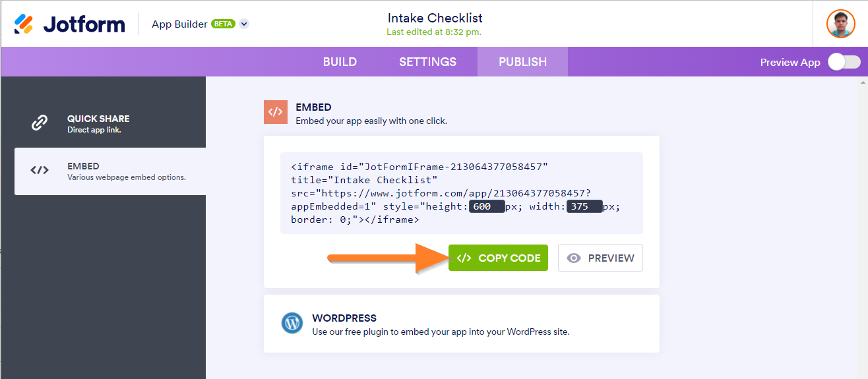Click the App Builder label
The width and height of the screenshot is (868, 379).
pyautogui.click(x=180, y=24)
